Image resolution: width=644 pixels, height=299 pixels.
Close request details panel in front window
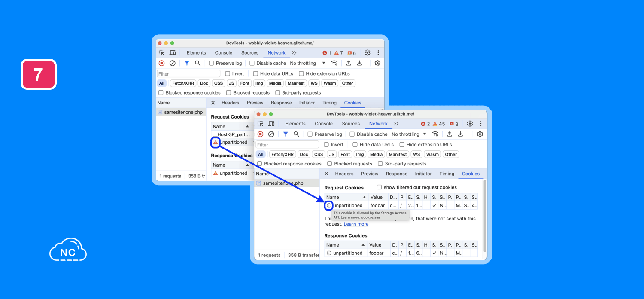coord(326,174)
